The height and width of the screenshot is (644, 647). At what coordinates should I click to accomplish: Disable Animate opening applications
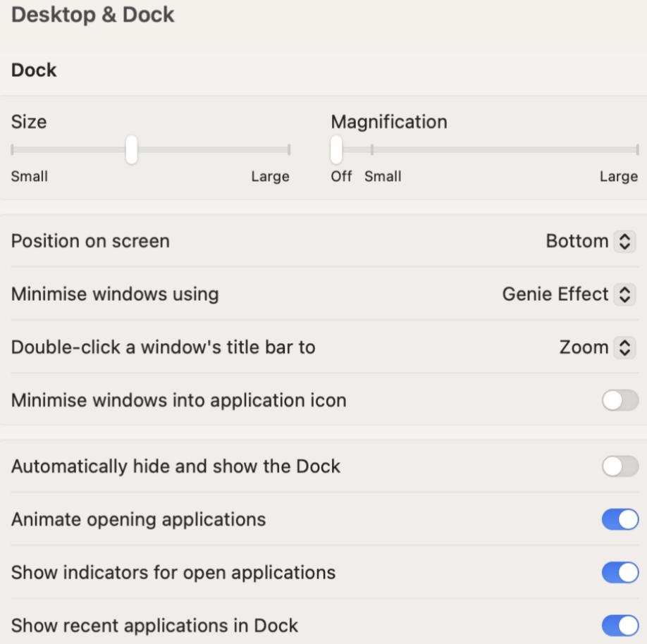coord(620,519)
